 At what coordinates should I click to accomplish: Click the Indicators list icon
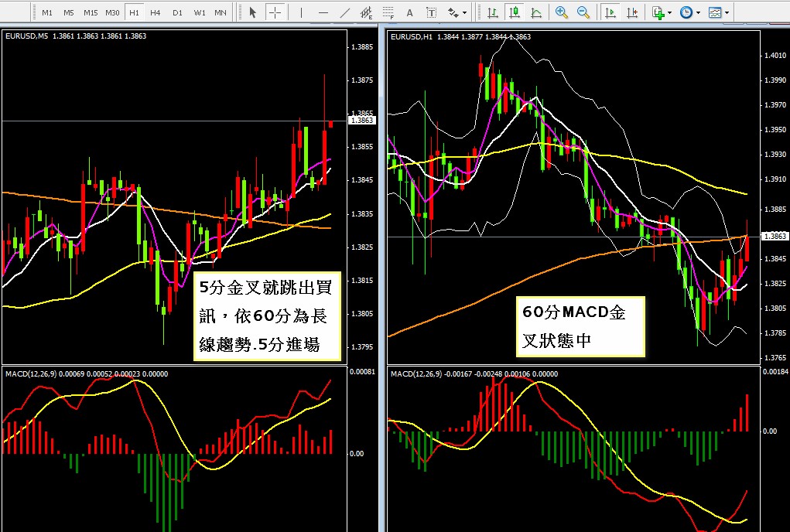pyautogui.click(x=658, y=12)
